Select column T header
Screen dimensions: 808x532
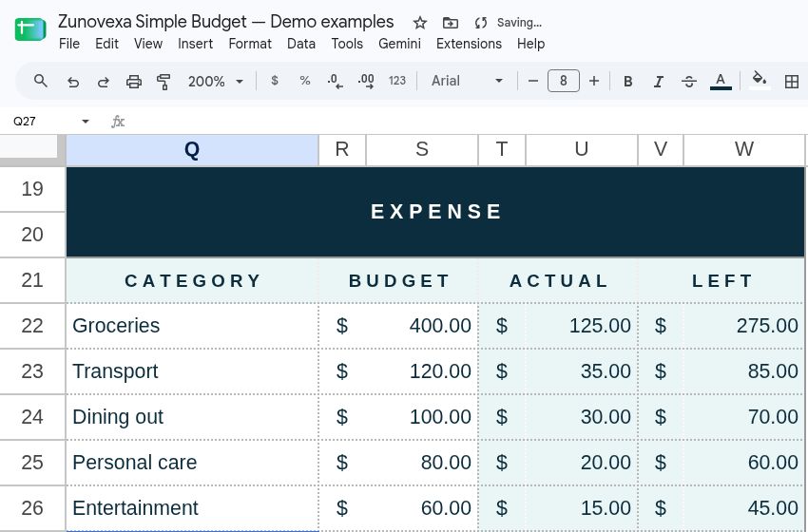501,150
